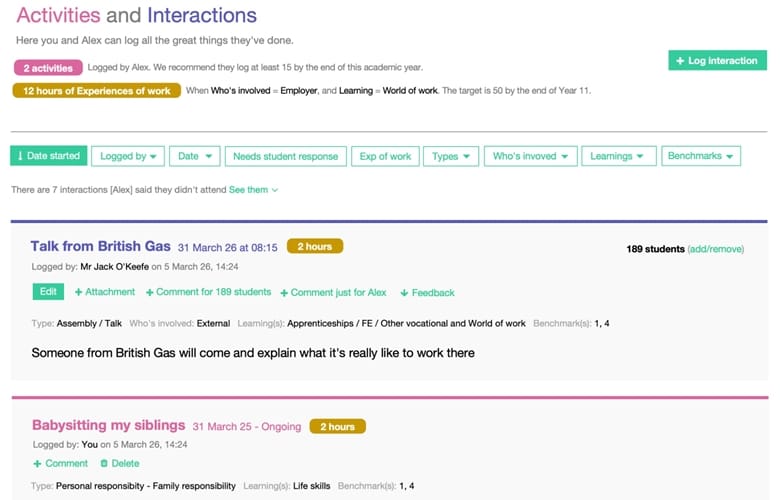
Task: Sort by Date started
Action: 48,156
